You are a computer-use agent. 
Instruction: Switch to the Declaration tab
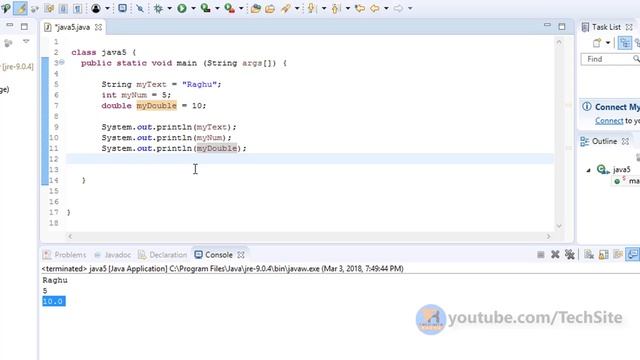click(x=162, y=255)
